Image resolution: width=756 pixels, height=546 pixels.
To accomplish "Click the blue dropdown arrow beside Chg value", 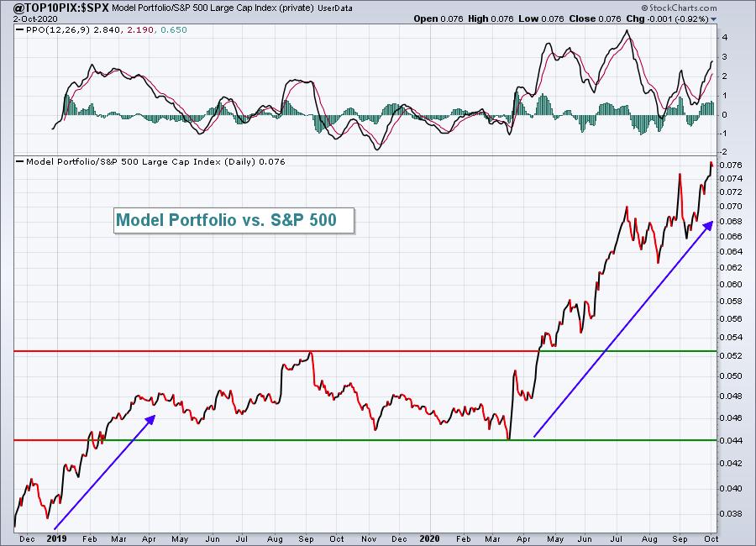I will coord(714,17).
